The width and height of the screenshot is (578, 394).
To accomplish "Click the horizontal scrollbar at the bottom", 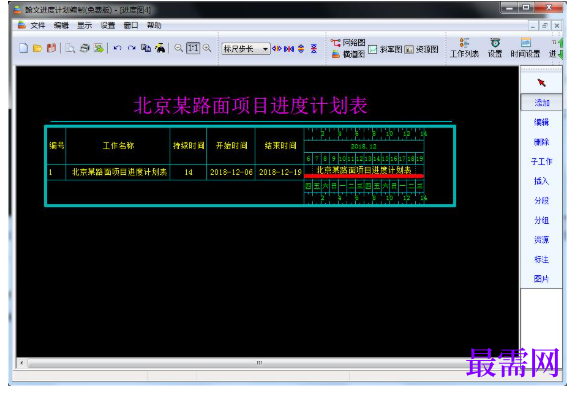I will click(259, 363).
